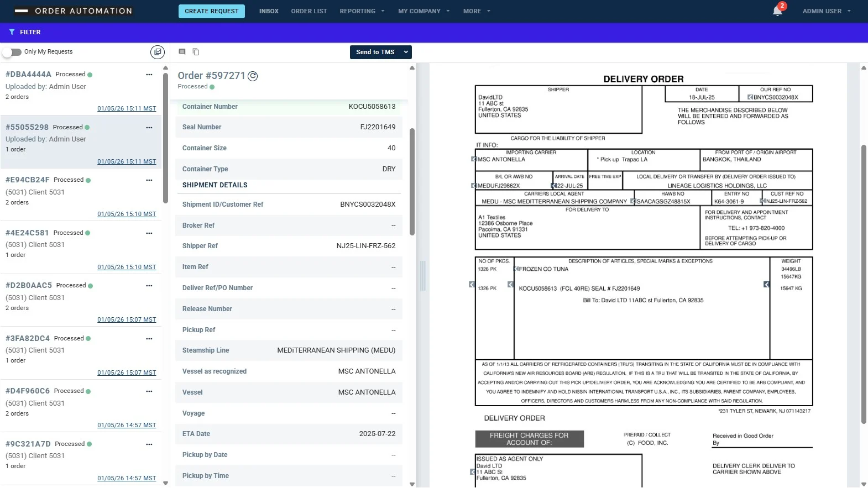The height and width of the screenshot is (488, 868).
Task: Expand the My Company menu
Action: click(424, 11)
